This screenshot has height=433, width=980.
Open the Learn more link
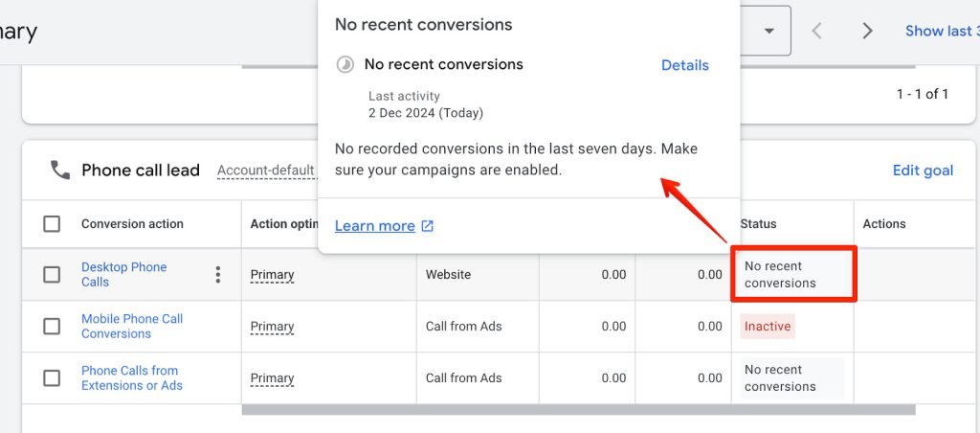(375, 226)
